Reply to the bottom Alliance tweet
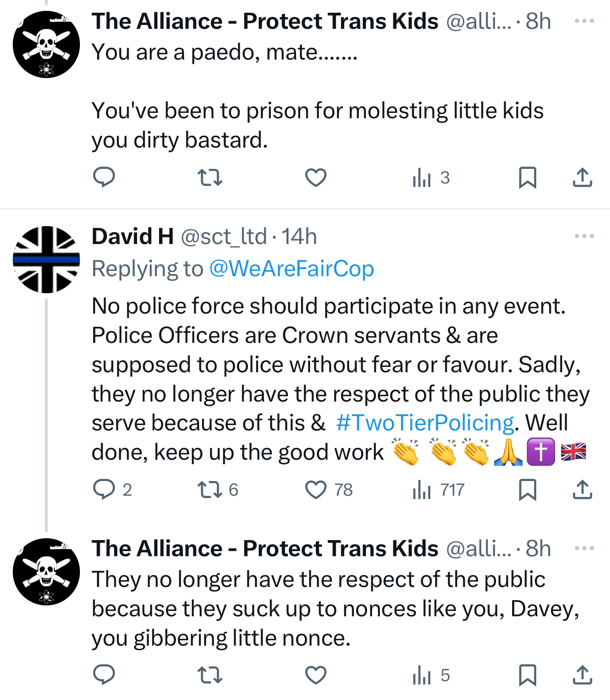Screen dimensions: 610x700 tap(104, 675)
